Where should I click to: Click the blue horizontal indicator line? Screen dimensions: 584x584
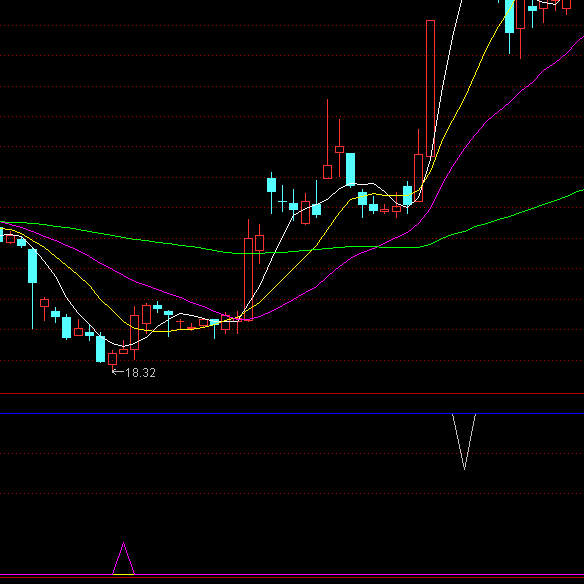[x=292, y=413]
